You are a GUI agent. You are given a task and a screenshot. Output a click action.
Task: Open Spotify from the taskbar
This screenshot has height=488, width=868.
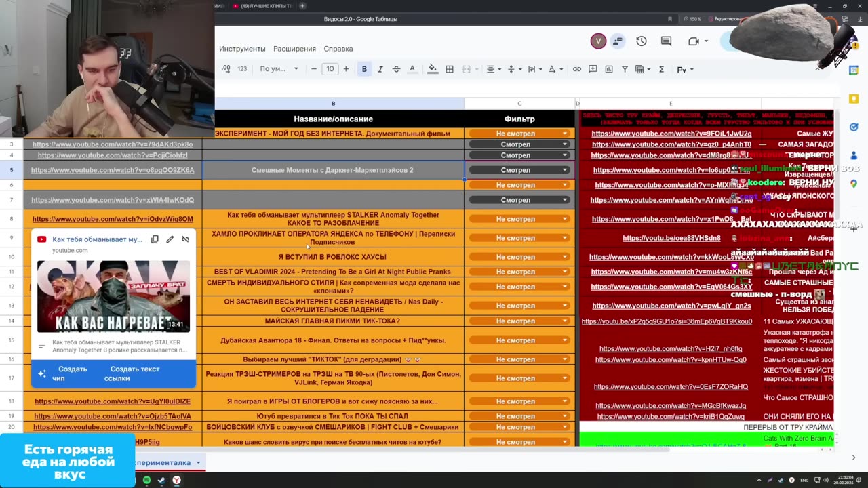pyautogui.click(x=147, y=480)
